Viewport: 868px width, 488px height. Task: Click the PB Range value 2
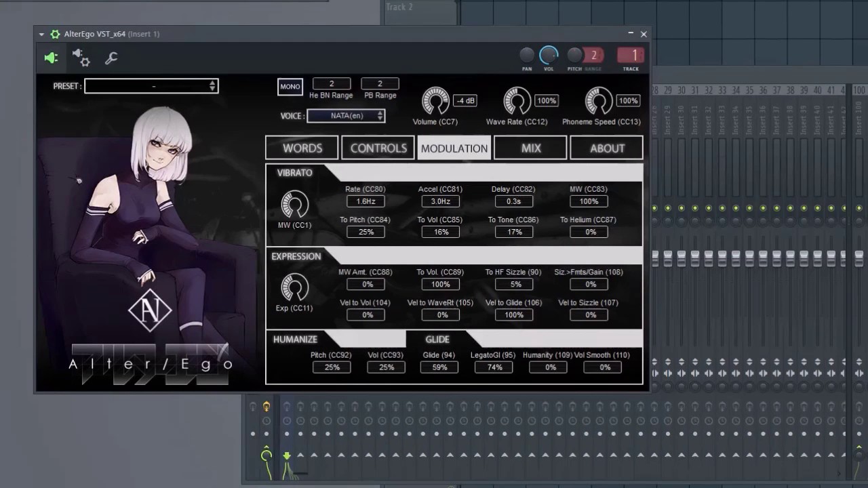(x=380, y=83)
